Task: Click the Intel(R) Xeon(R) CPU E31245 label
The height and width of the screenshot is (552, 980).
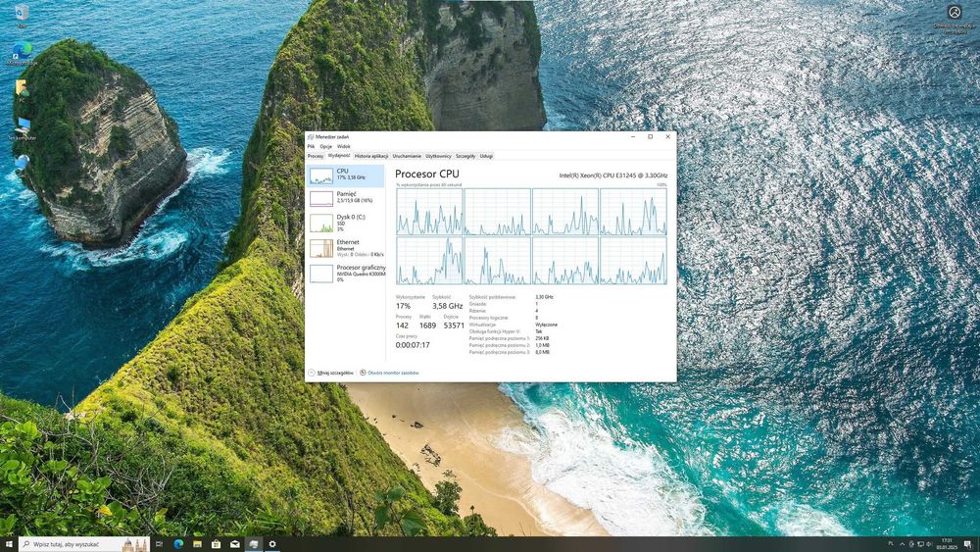Action: tap(613, 176)
